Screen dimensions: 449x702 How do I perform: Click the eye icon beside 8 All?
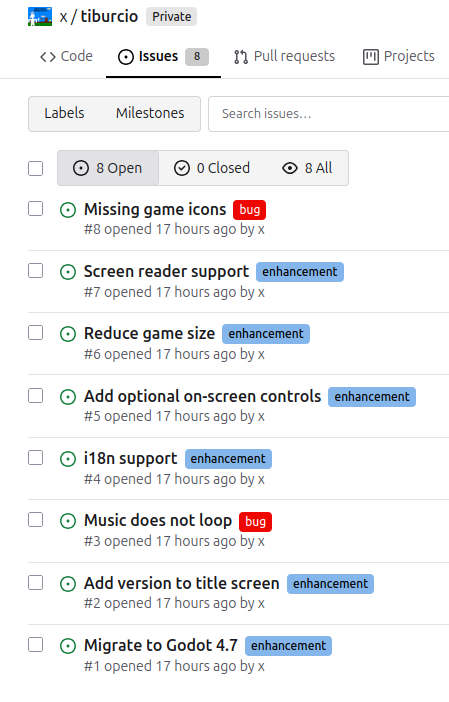[x=290, y=168]
